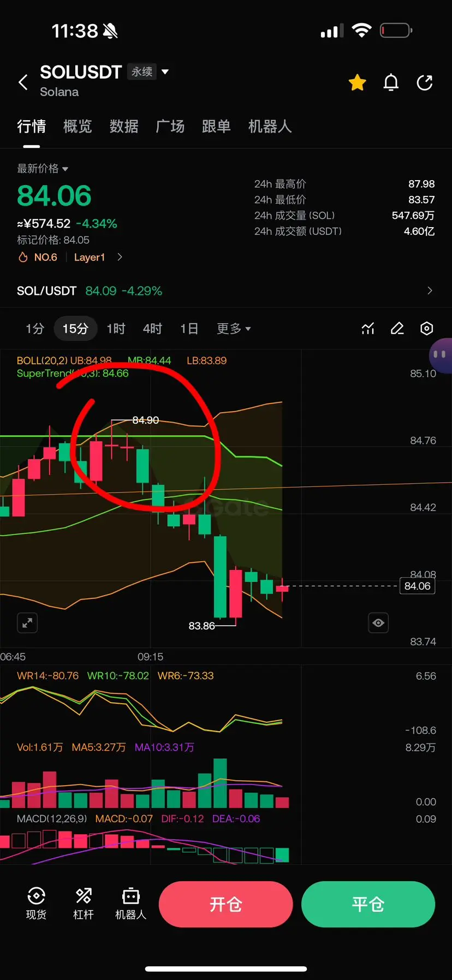Tap the red 开仓 button
452x980 pixels.
click(x=226, y=904)
